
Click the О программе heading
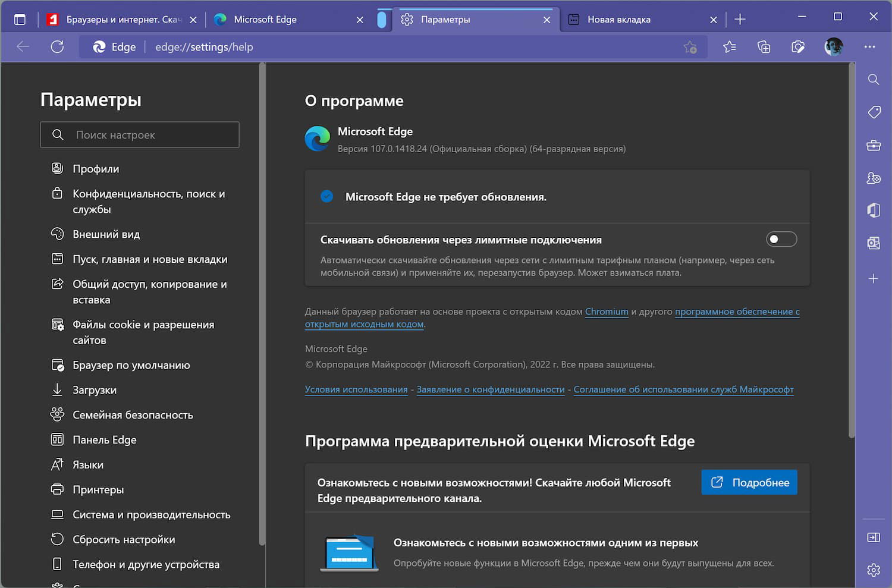[x=354, y=101]
